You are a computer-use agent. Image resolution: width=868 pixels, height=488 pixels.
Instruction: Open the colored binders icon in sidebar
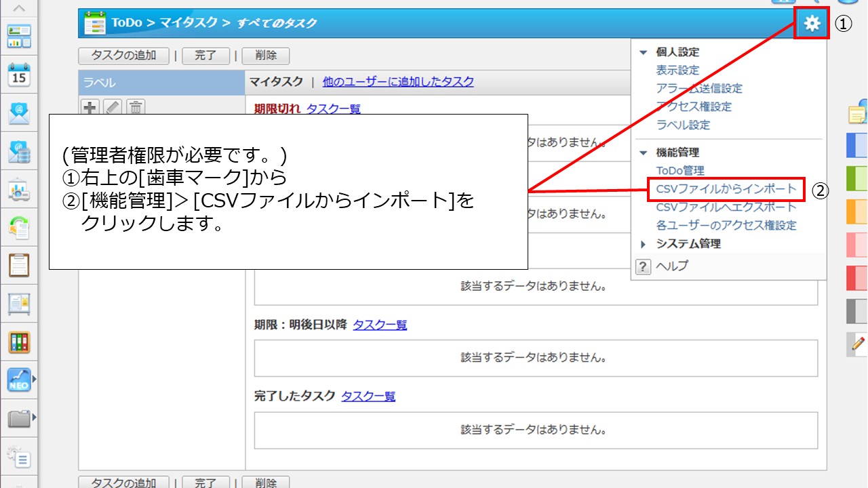click(19, 342)
